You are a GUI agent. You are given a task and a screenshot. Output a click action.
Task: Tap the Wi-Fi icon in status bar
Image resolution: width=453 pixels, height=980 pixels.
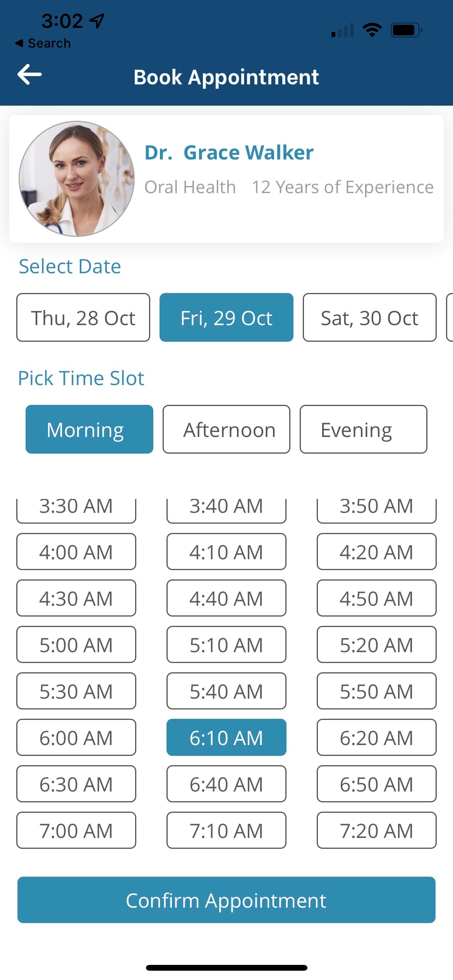(x=372, y=30)
